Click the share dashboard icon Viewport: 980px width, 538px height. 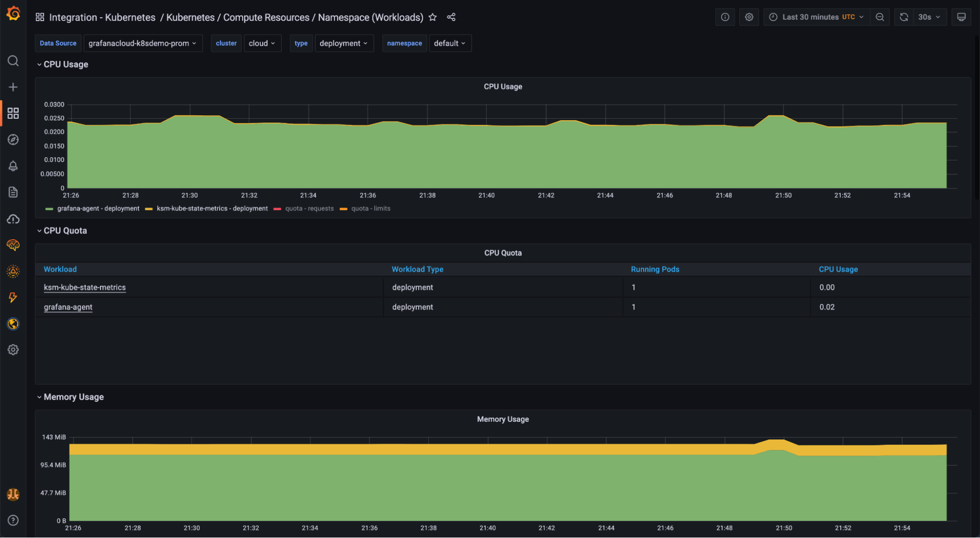click(451, 17)
